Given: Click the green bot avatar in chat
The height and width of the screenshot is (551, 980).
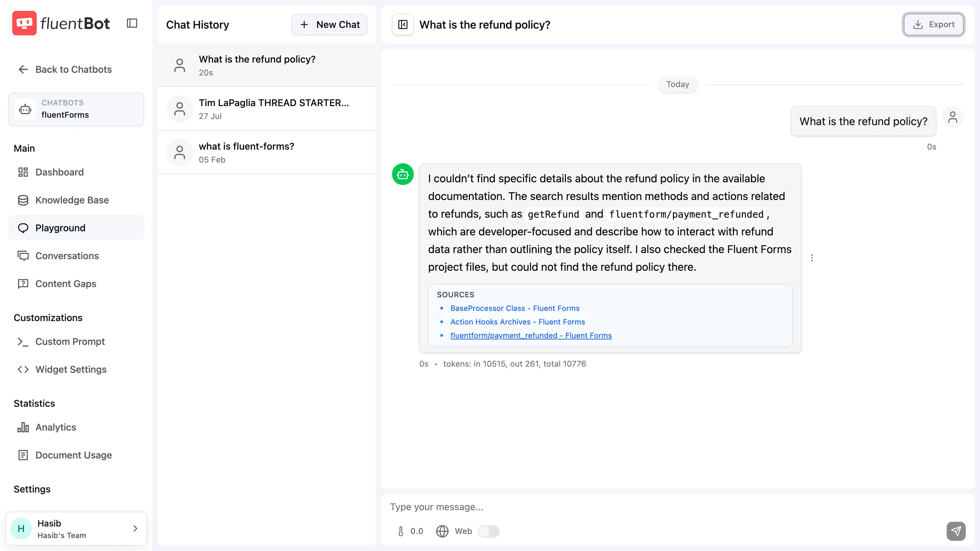Looking at the screenshot, I should pos(403,174).
